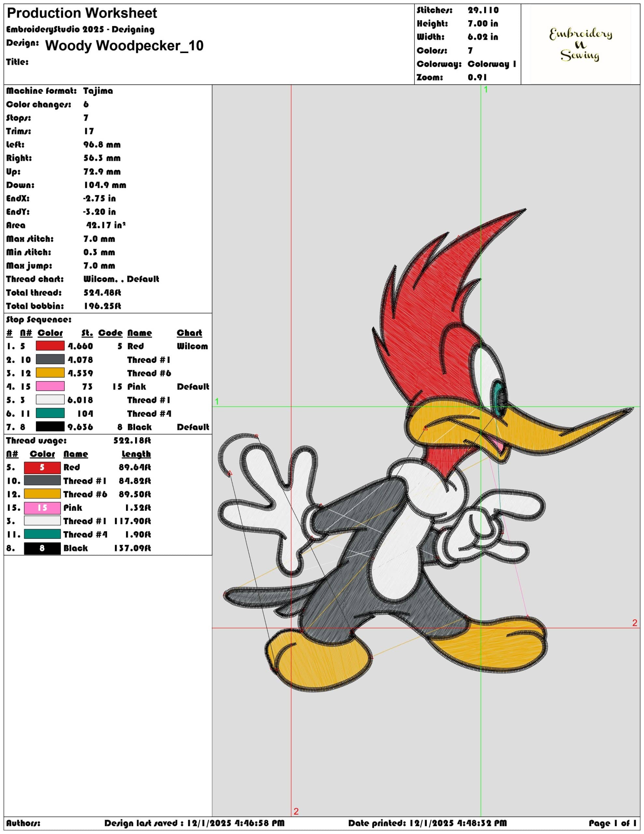The image size is (644, 834).
Task: Click the Down value 104.9 mm
Action: (105, 185)
